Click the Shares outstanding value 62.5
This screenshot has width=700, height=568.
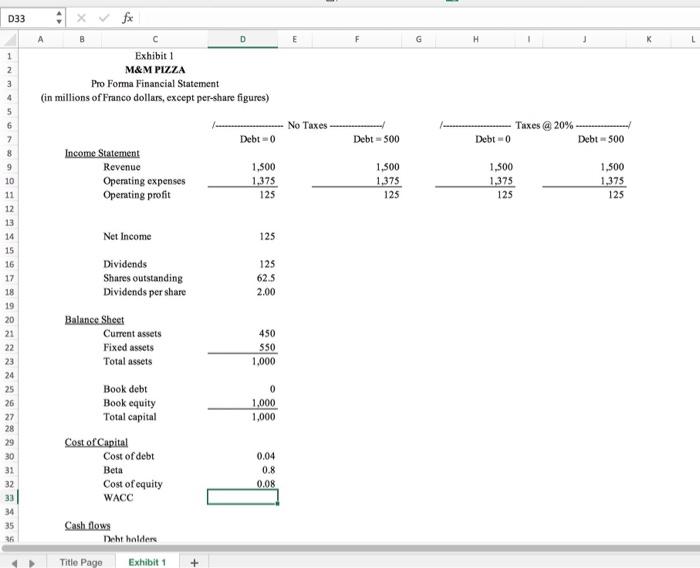(266, 278)
